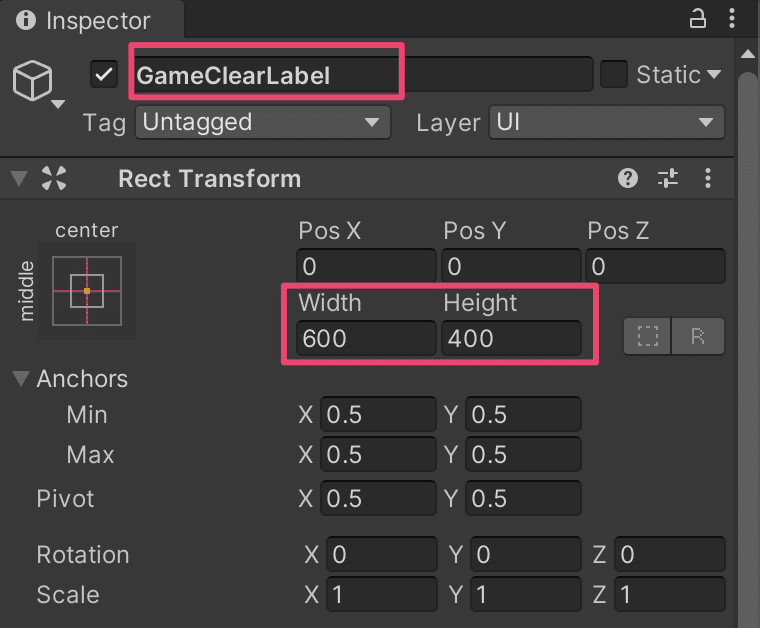The image size is (760, 628).
Task: Click the anchor presets box
Action: pyautogui.click(x=87, y=290)
